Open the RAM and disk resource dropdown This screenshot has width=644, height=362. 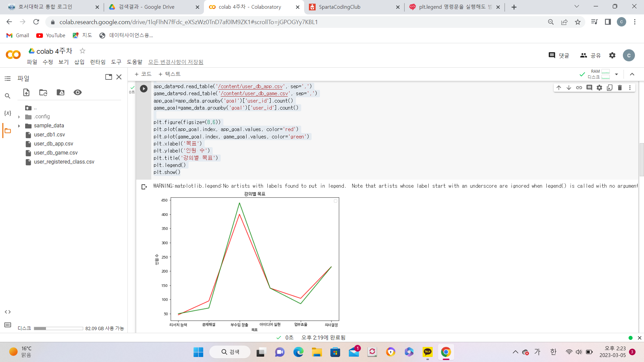coord(616,74)
